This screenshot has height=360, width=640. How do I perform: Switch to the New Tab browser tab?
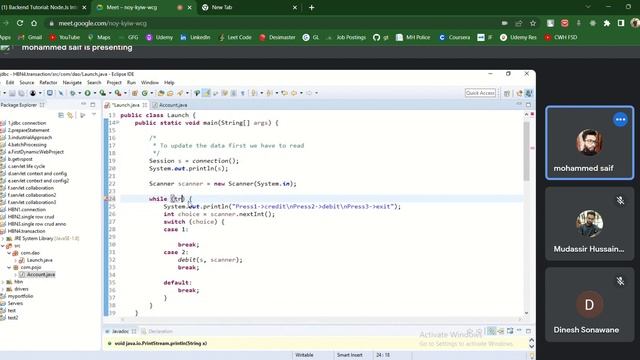point(249,7)
